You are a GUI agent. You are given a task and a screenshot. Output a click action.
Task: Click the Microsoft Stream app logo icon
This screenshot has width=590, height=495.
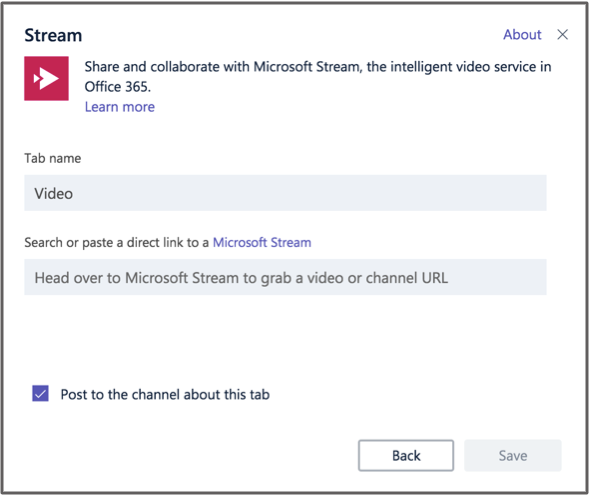(46, 78)
